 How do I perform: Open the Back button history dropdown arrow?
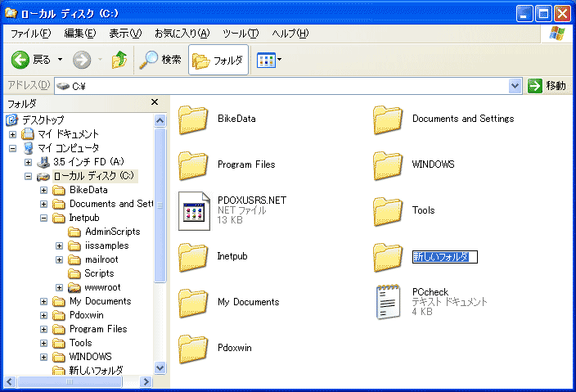click(x=60, y=60)
